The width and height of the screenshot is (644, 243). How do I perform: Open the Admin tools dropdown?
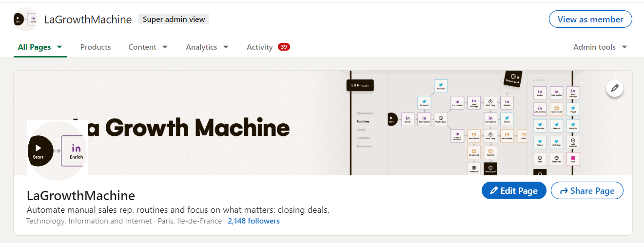coord(600,47)
